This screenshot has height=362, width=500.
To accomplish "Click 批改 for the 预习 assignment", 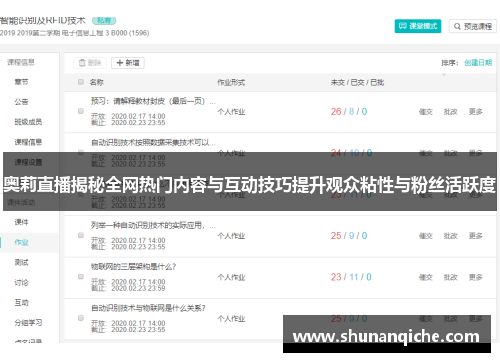I will 451,112.
